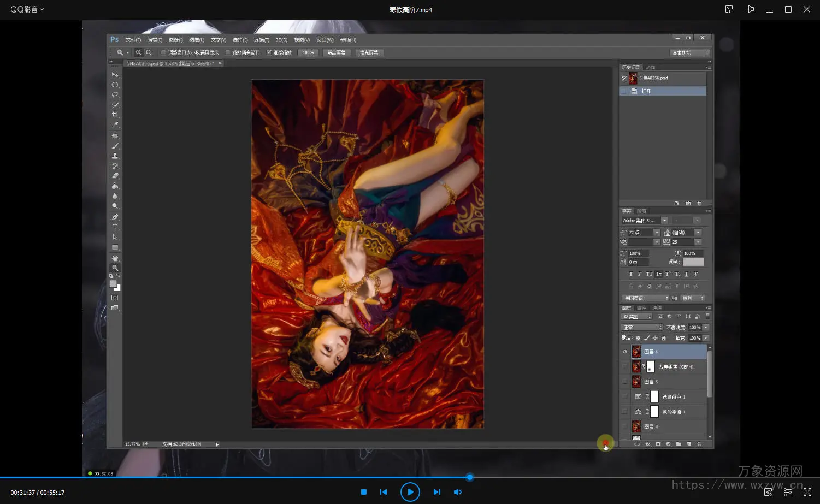Open the QQ影音 main menu dropdown
The height and width of the screenshot is (504, 820).
point(27,9)
